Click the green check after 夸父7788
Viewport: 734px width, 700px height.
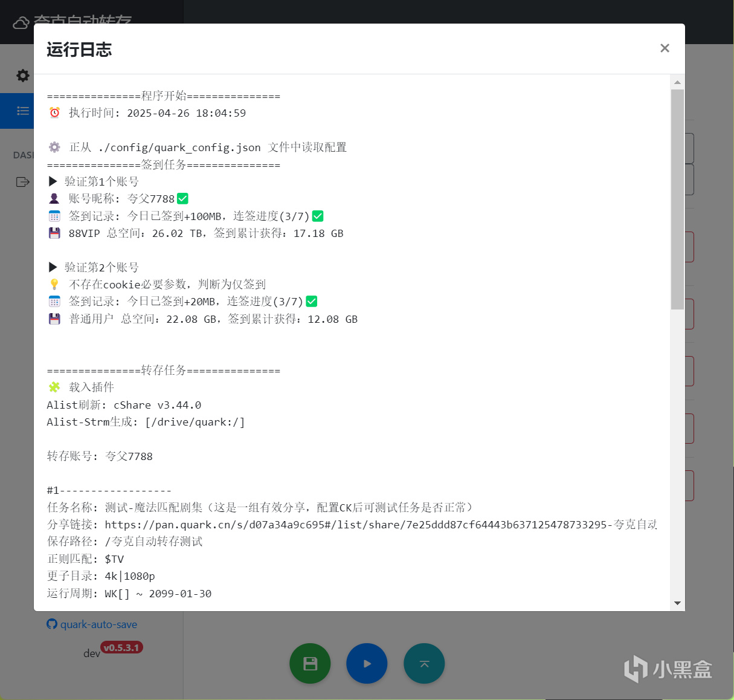tap(182, 199)
